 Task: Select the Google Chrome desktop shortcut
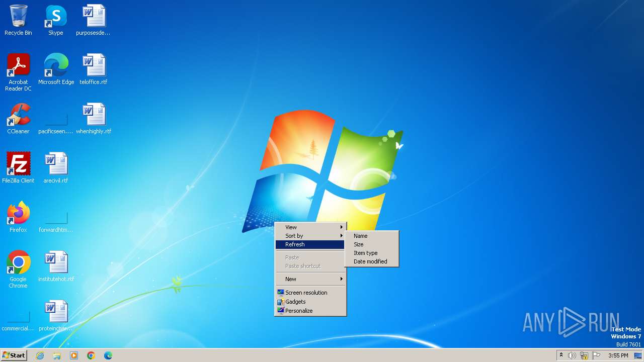pos(18,269)
